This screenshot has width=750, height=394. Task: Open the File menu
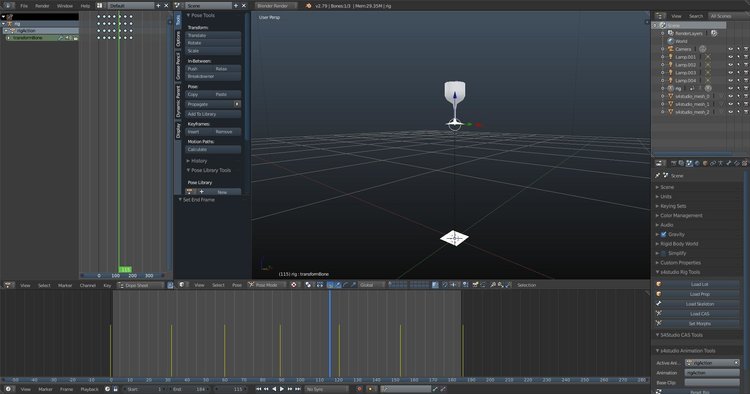(24, 6)
